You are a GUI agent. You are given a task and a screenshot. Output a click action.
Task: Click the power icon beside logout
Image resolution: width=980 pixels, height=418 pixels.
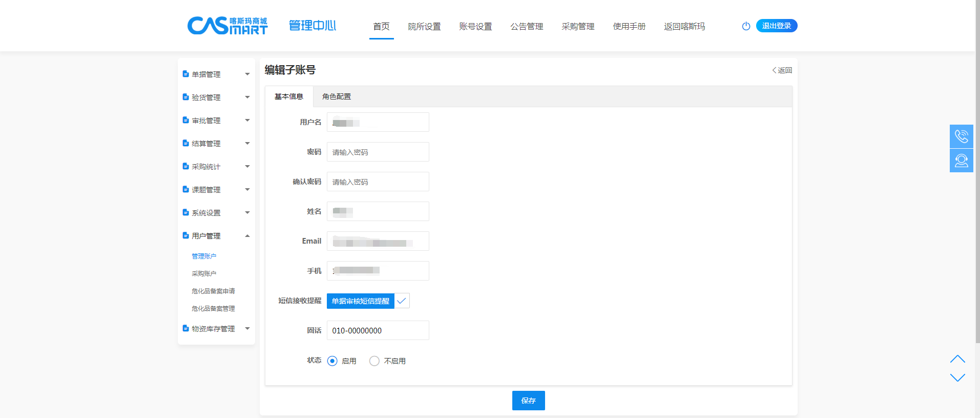coord(746,26)
